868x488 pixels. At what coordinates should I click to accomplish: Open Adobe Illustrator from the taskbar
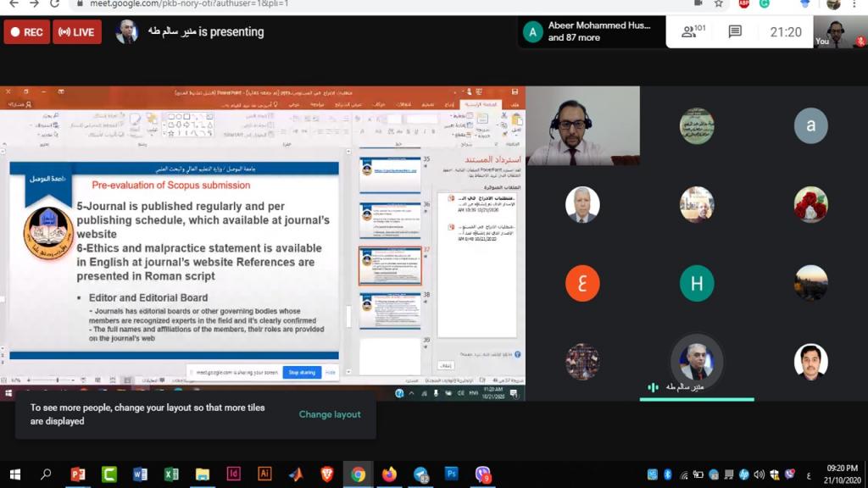[x=264, y=474]
